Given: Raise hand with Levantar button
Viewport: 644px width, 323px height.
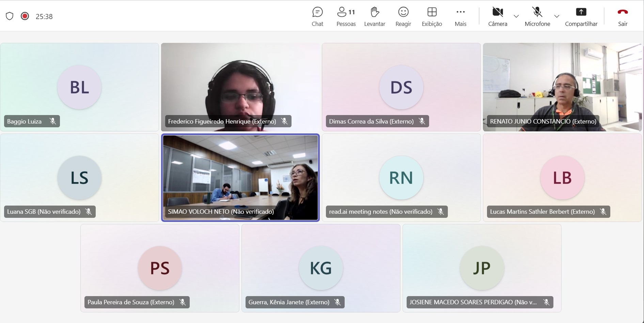Looking at the screenshot, I should click(374, 16).
